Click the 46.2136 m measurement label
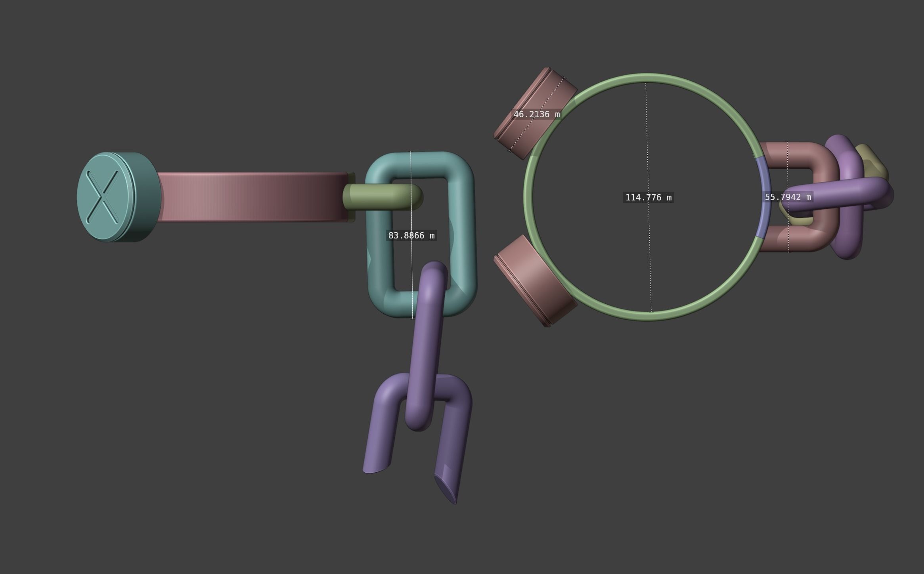 point(536,114)
